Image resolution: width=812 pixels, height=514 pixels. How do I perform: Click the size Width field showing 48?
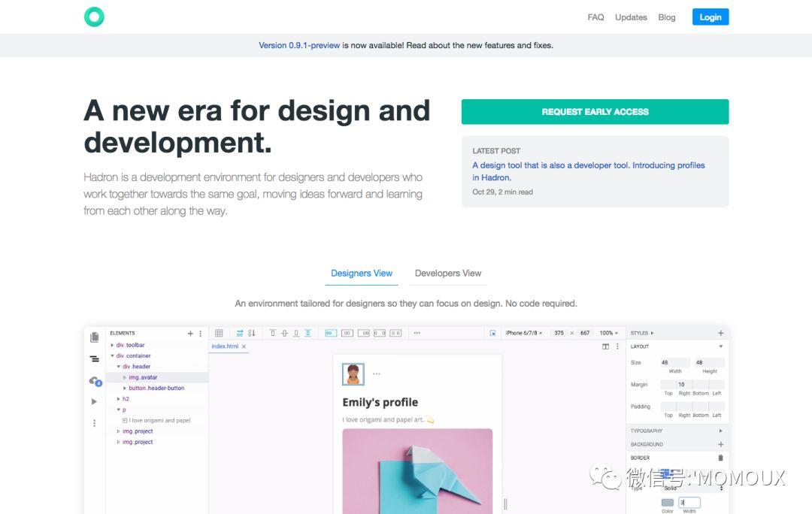(x=674, y=362)
